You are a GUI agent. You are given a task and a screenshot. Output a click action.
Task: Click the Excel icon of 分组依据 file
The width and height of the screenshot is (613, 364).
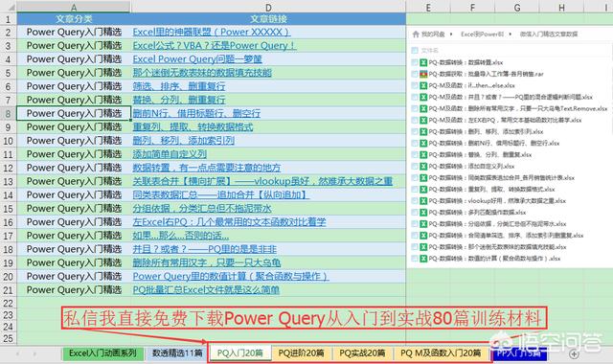(x=423, y=223)
